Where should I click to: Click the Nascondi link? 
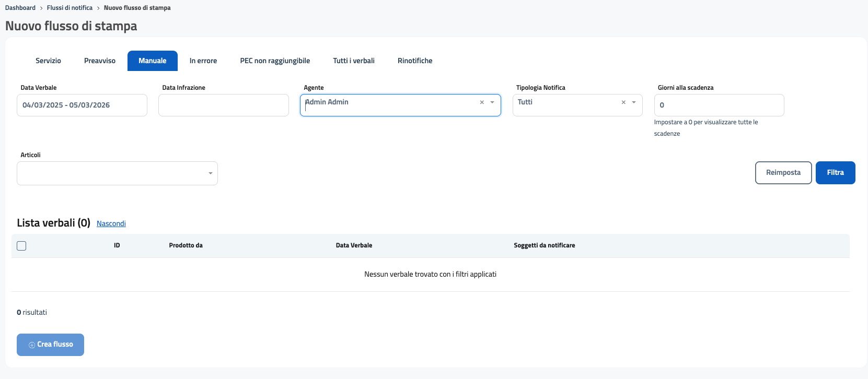click(111, 223)
